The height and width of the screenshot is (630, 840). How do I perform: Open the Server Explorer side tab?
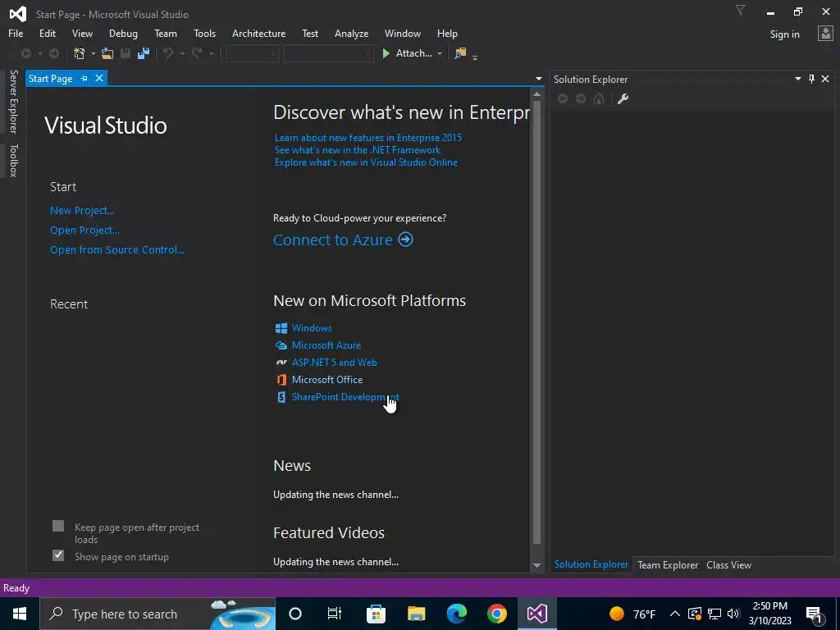point(14,101)
